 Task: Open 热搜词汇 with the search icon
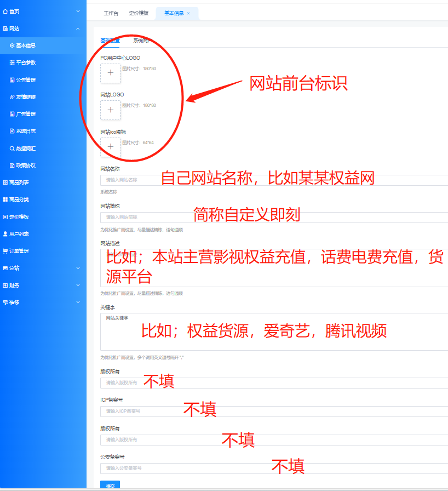(x=26, y=148)
